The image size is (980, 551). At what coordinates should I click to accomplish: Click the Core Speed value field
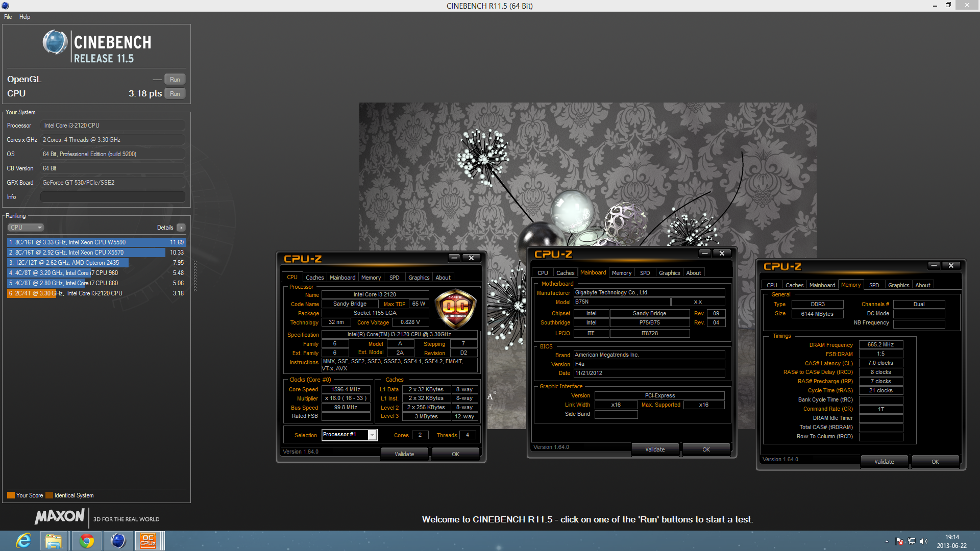(346, 389)
